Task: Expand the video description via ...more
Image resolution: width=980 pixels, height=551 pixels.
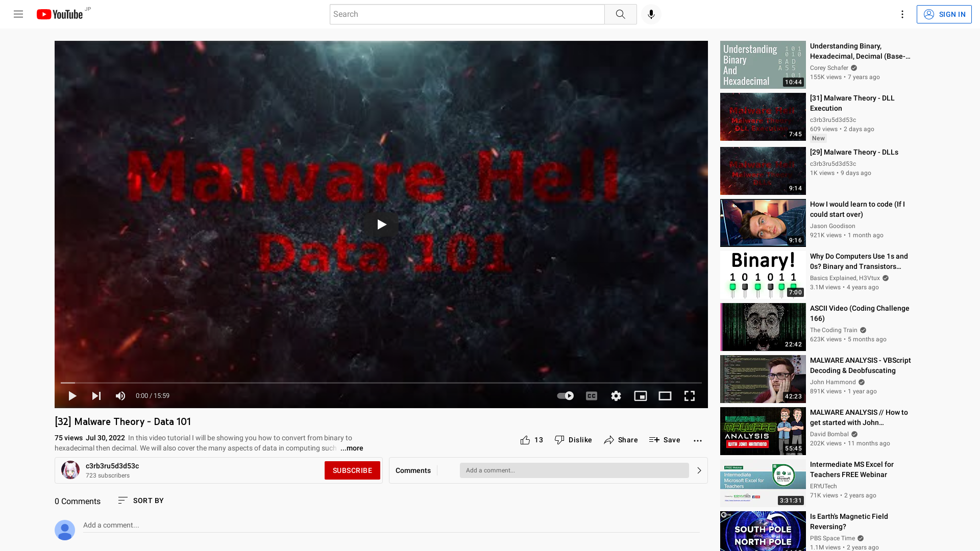Action: click(x=352, y=448)
